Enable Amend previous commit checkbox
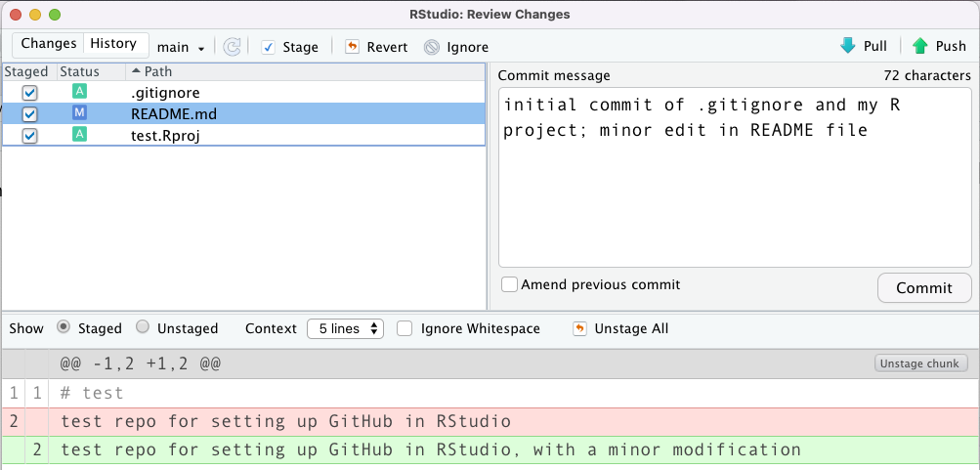This screenshot has width=980, height=470. (509, 285)
